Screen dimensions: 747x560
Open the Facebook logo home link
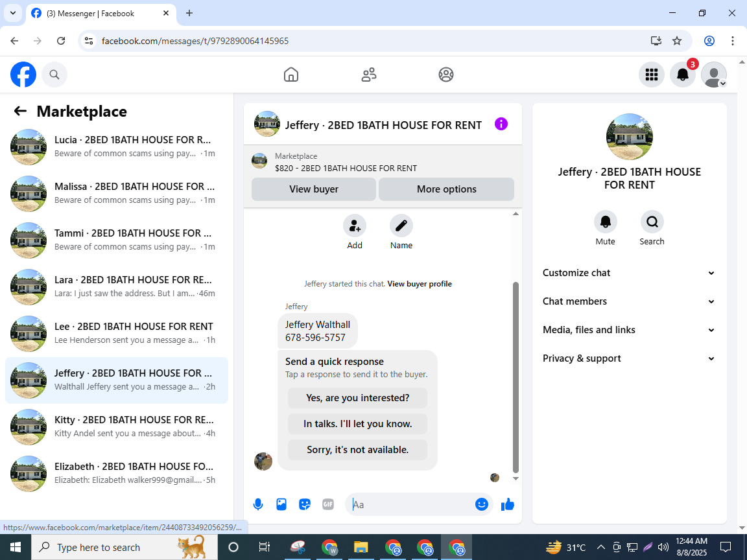23,75
